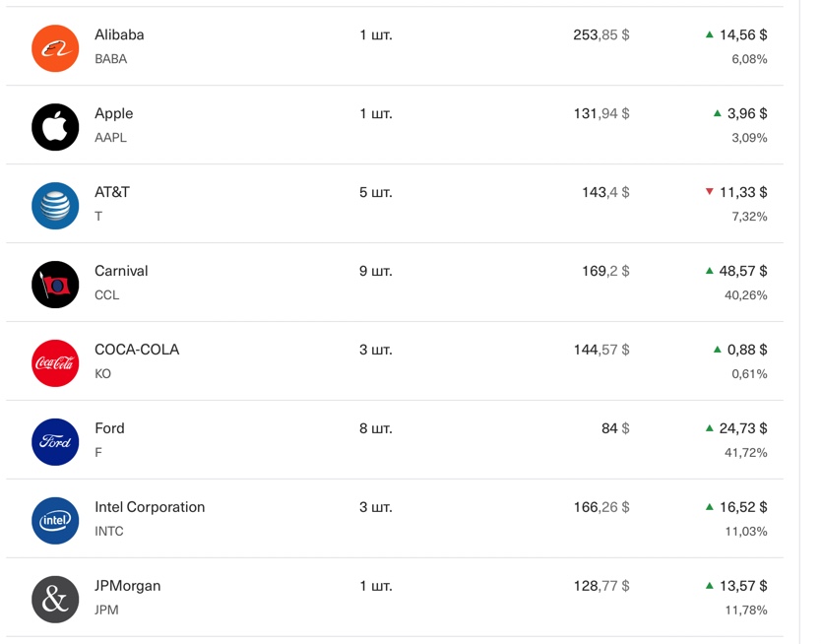
Task: Open the Alibaba stock name link
Action: [119, 34]
